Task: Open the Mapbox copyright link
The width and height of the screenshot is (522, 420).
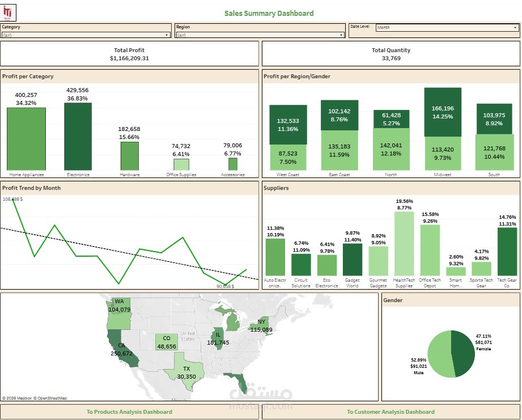Action: click(x=18, y=398)
